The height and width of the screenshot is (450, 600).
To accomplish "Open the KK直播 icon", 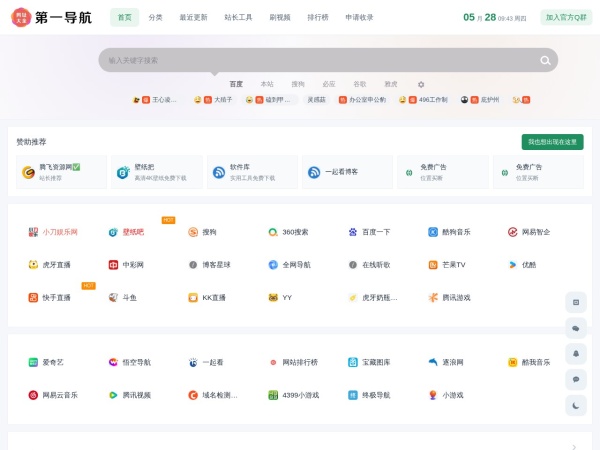I will [193, 297].
